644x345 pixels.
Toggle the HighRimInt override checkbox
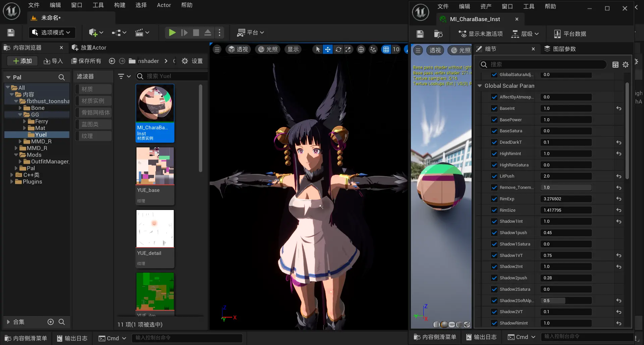(494, 154)
